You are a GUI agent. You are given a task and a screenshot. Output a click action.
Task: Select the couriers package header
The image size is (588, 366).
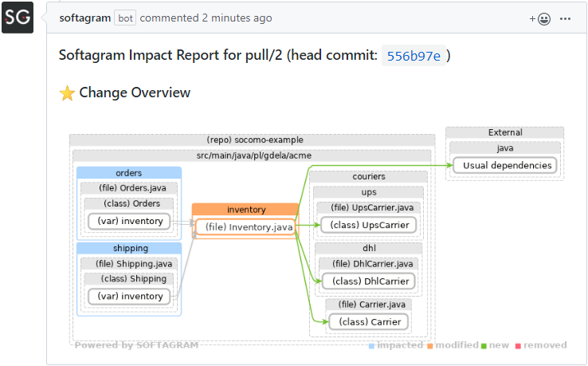tap(368, 176)
